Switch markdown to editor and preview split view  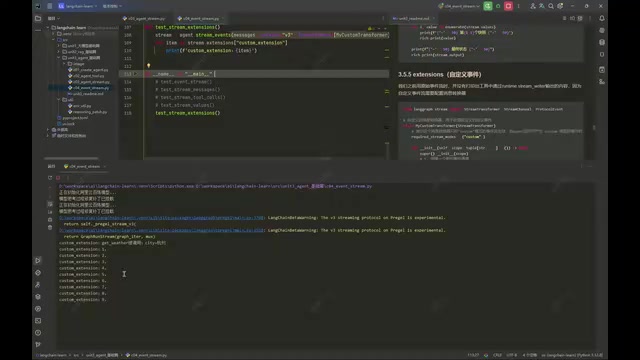tap(572, 18)
